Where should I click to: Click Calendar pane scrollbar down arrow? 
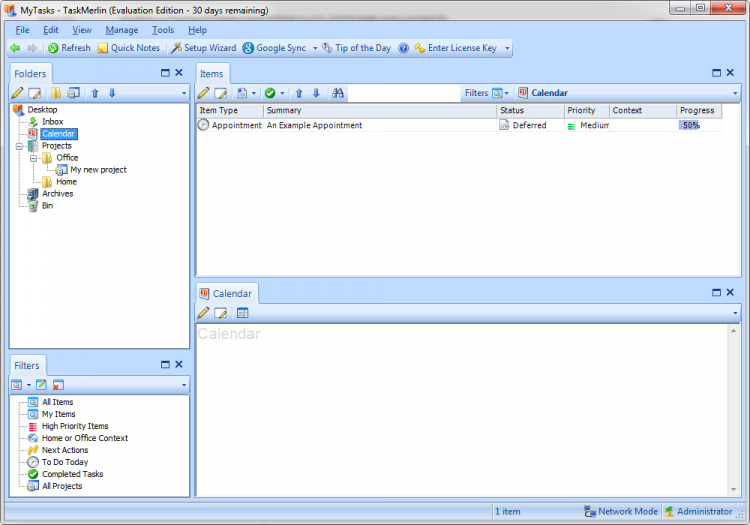tap(734, 490)
